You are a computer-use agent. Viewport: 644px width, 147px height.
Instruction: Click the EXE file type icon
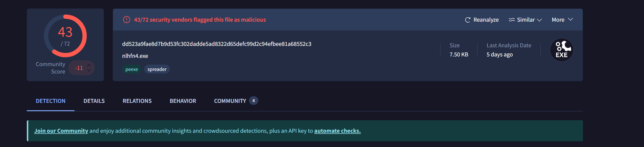click(x=562, y=50)
